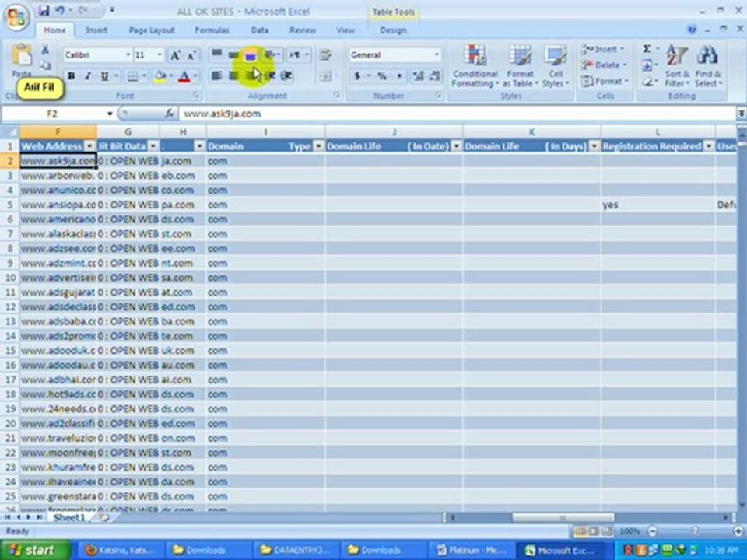
Task: Open Find & Select binoculars
Action: (708, 65)
